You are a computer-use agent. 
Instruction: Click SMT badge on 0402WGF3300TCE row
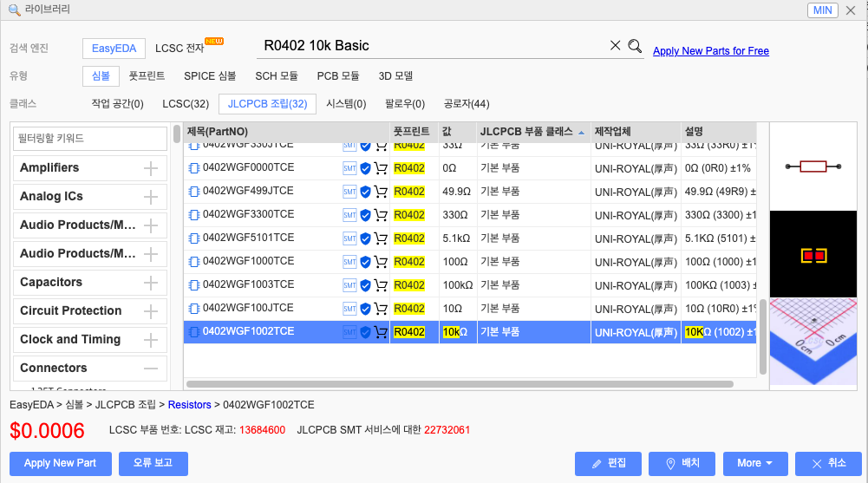tap(349, 215)
